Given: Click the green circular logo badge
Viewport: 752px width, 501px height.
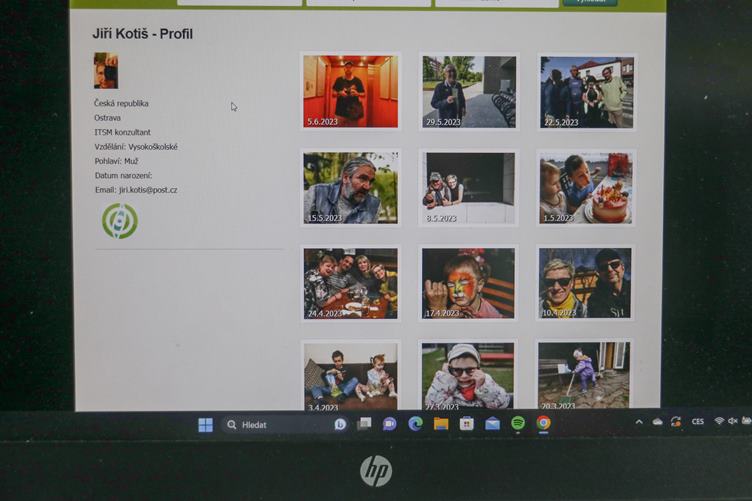Looking at the screenshot, I should pyautogui.click(x=120, y=221).
